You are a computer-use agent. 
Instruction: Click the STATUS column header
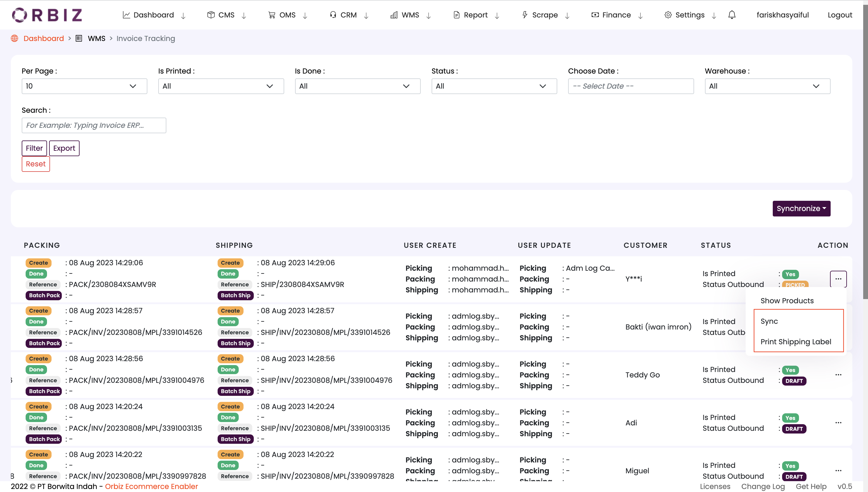[716, 245]
